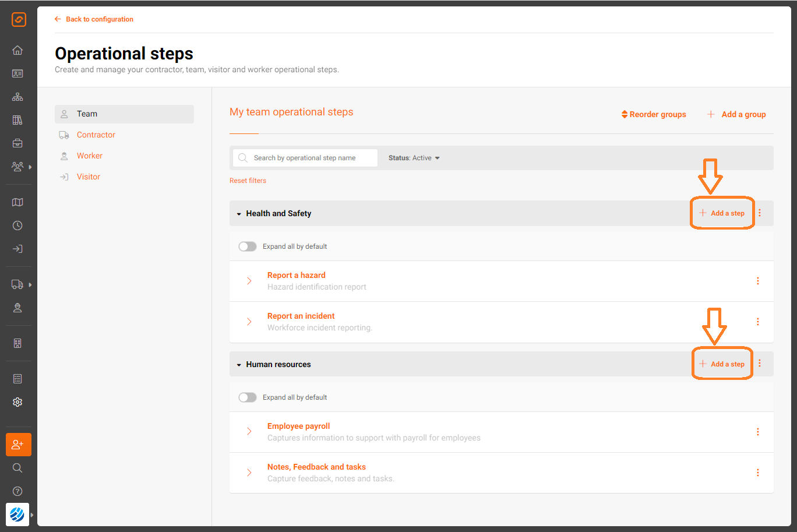Open the Status: Active dropdown
Screen dimensions: 797x532
[414, 158]
